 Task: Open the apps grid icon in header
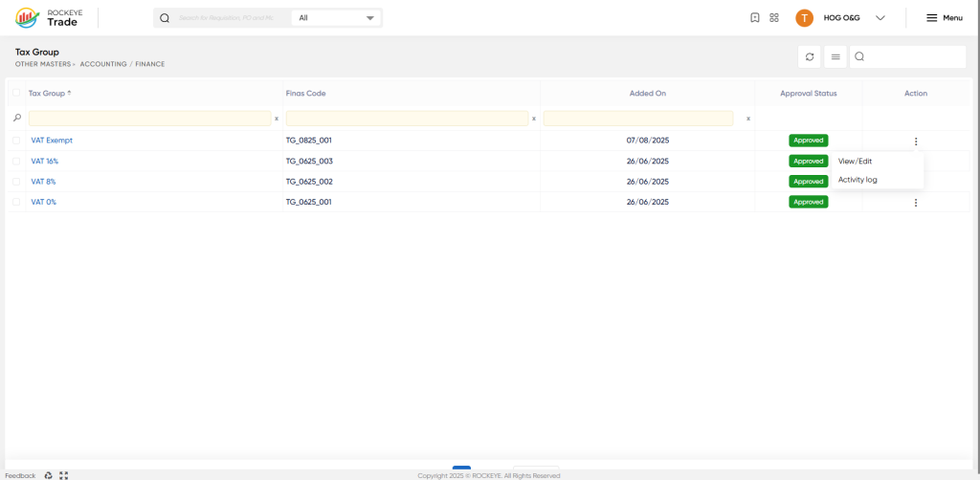coord(773,17)
